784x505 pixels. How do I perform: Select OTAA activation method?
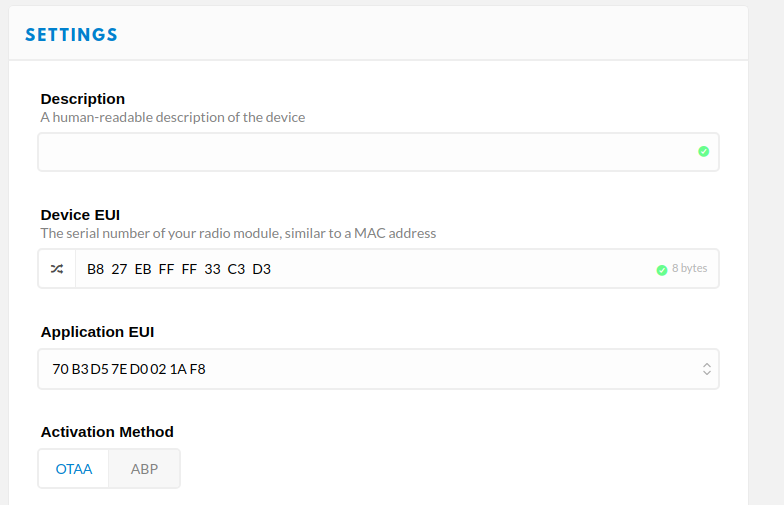coord(74,469)
